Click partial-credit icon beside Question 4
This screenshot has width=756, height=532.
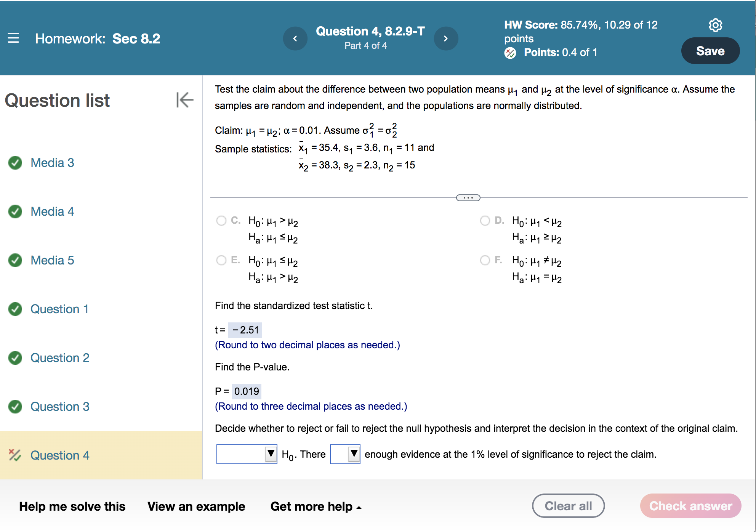(15, 455)
